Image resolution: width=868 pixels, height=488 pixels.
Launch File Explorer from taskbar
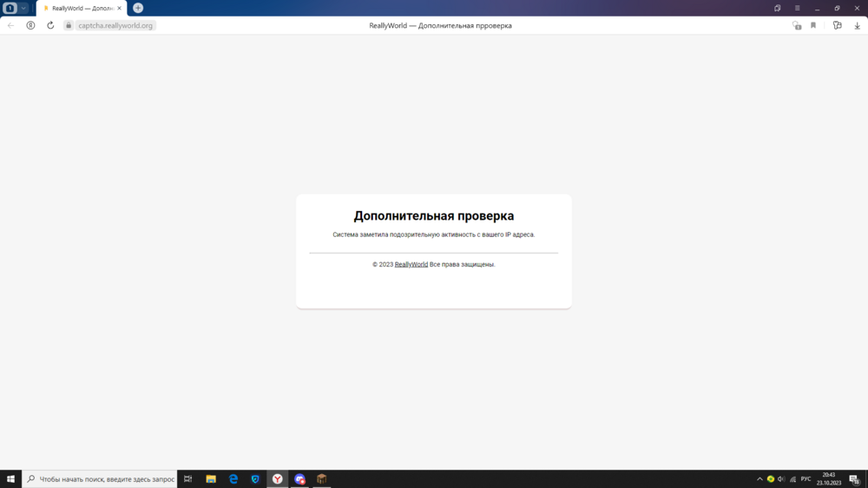tap(211, 479)
